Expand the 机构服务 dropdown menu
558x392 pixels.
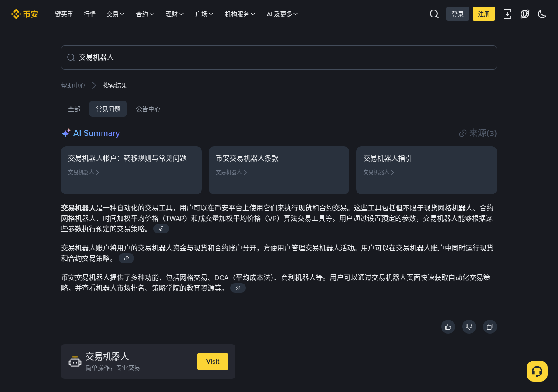coord(240,14)
